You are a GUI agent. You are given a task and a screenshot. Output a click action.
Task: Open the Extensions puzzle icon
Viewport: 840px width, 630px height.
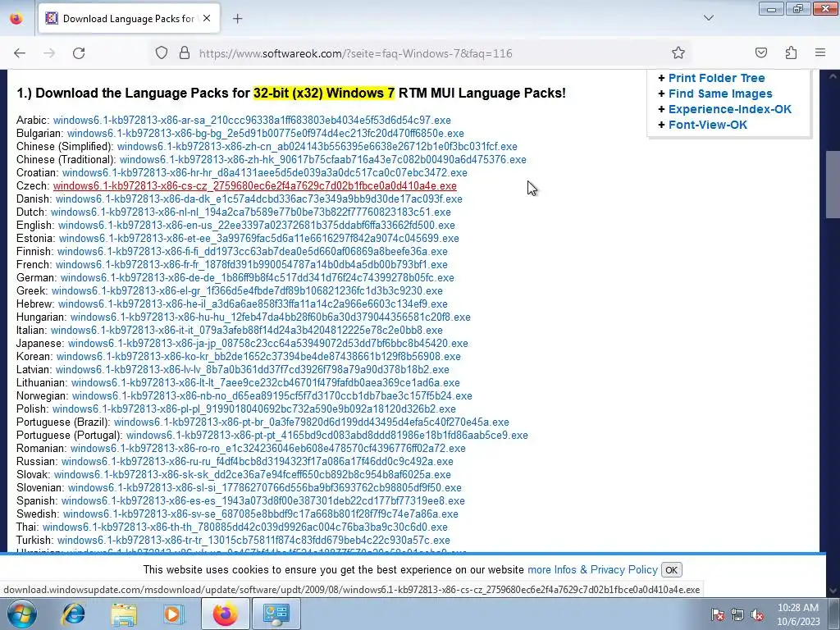click(x=791, y=53)
